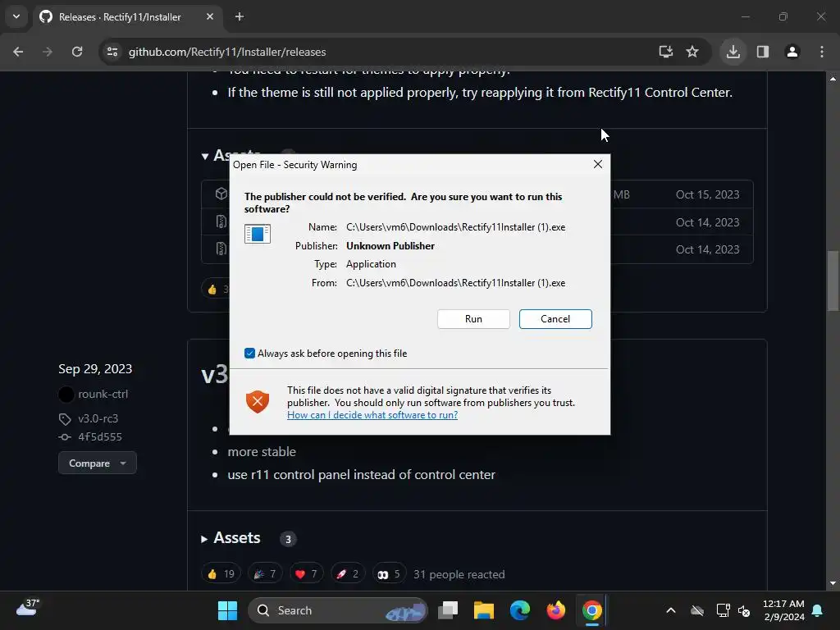Click the Chrome taskbar icon

[591, 610]
